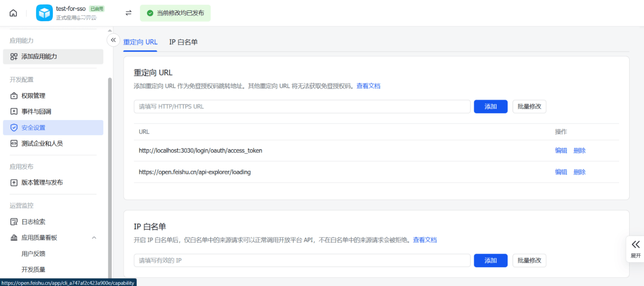The width and height of the screenshot is (644, 286).
Task: Click the switch app arrows icon
Action: point(128,13)
